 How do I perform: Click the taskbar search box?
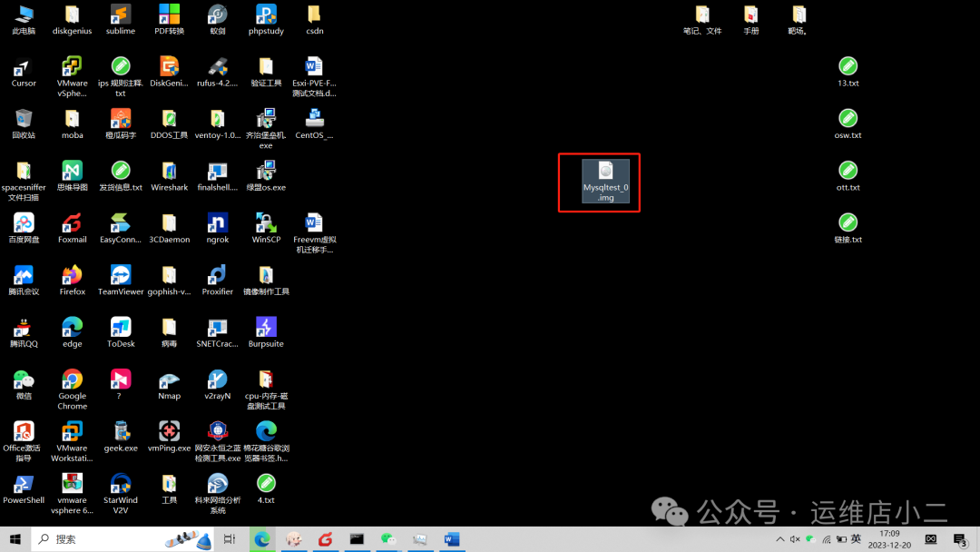122,539
